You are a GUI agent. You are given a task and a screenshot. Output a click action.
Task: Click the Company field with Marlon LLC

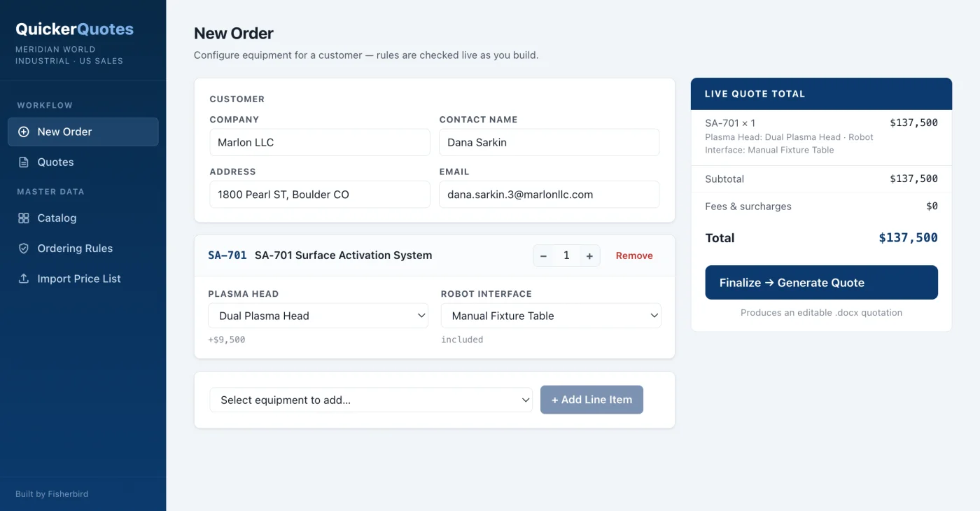(320, 142)
